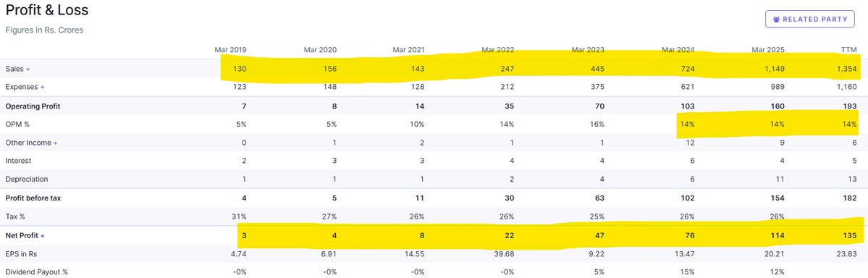Click Mar 2025 Sales value 1,149
The height and width of the screenshot is (278, 868).
(x=775, y=69)
